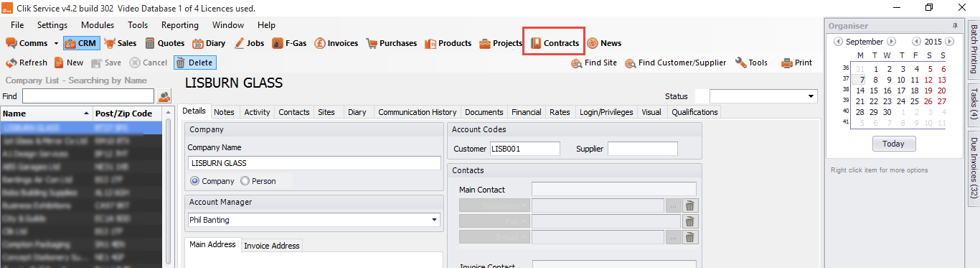Pin the Organiser panel

tap(955, 25)
